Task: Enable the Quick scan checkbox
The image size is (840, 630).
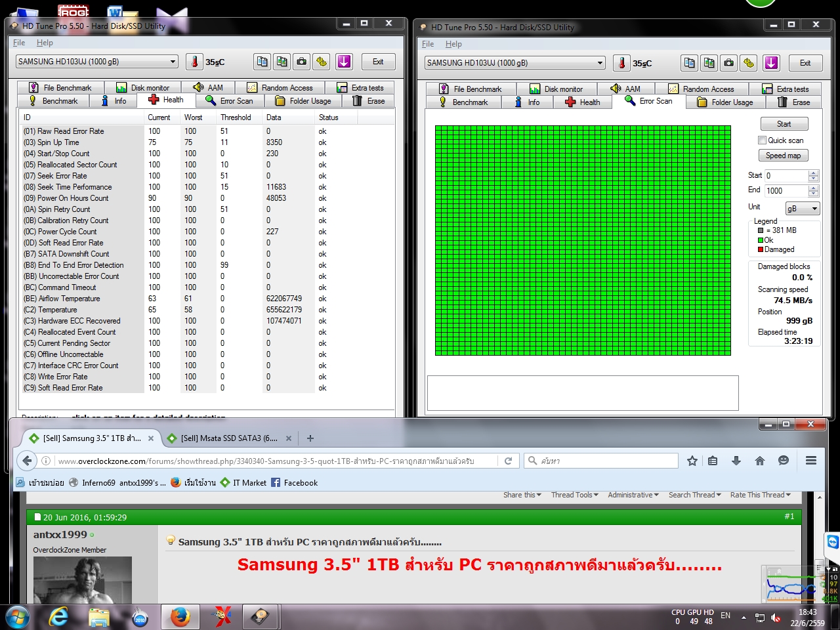Action: [x=762, y=140]
